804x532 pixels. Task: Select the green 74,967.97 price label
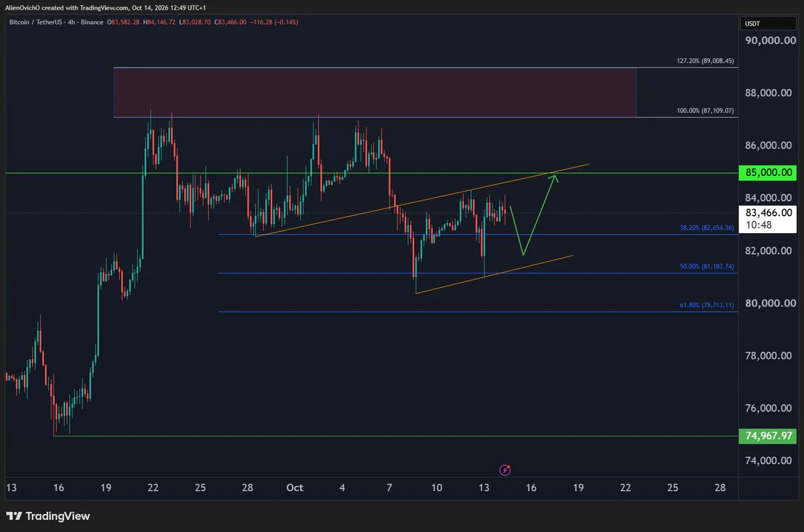click(x=768, y=436)
